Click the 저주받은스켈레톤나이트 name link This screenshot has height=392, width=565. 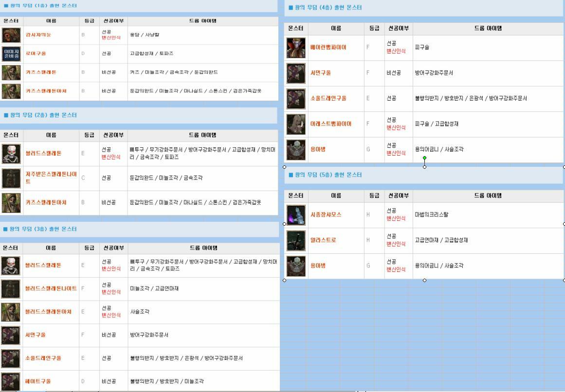point(51,178)
